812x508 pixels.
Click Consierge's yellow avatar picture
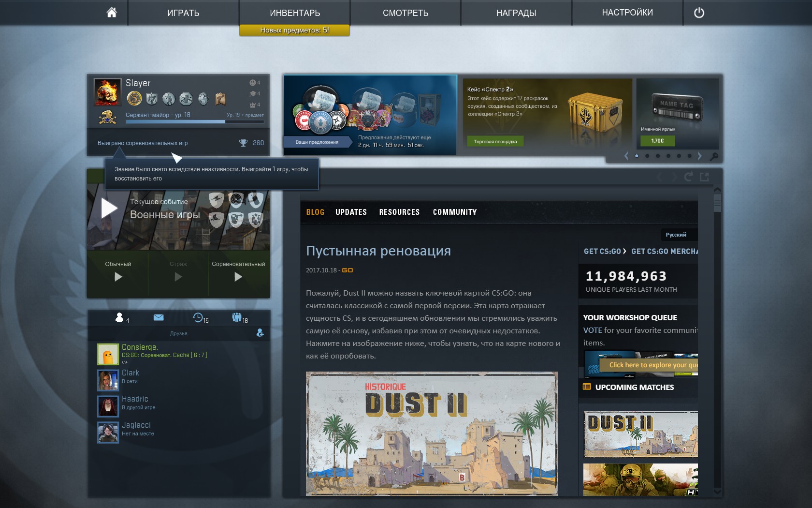108,354
